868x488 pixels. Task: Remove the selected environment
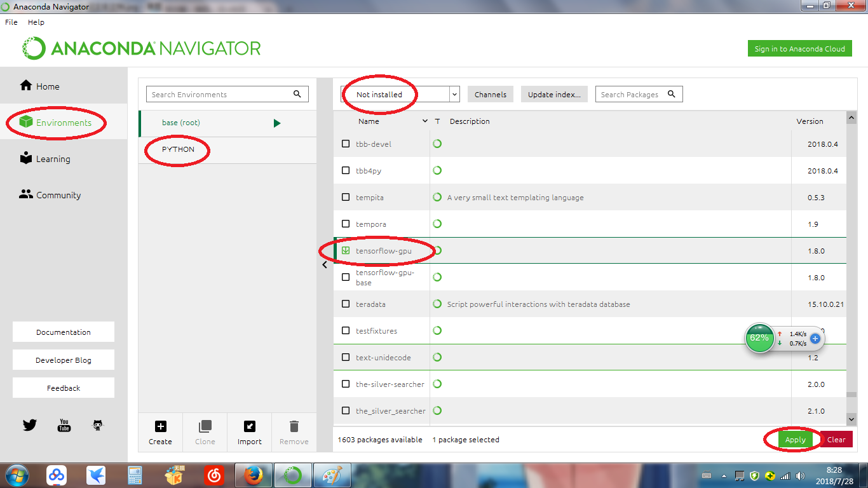pyautogui.click(x=294, y=433)
